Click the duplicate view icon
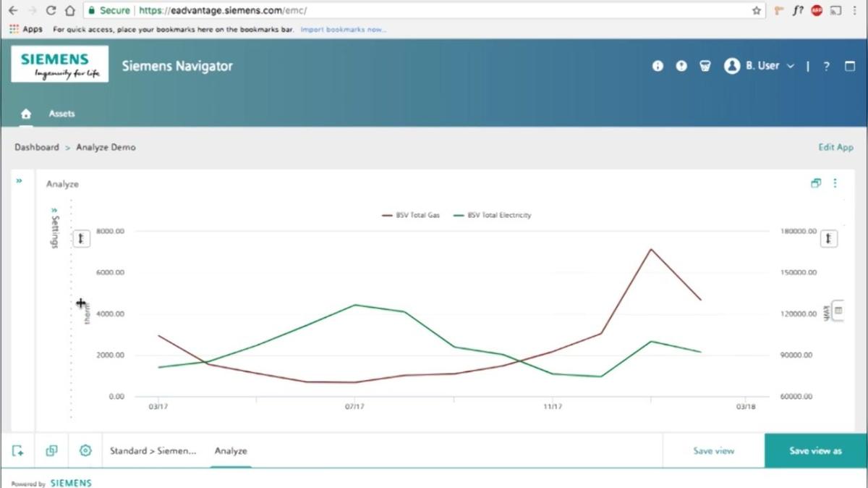This screenshot has height=488, width=868. (x=51, y=451)
